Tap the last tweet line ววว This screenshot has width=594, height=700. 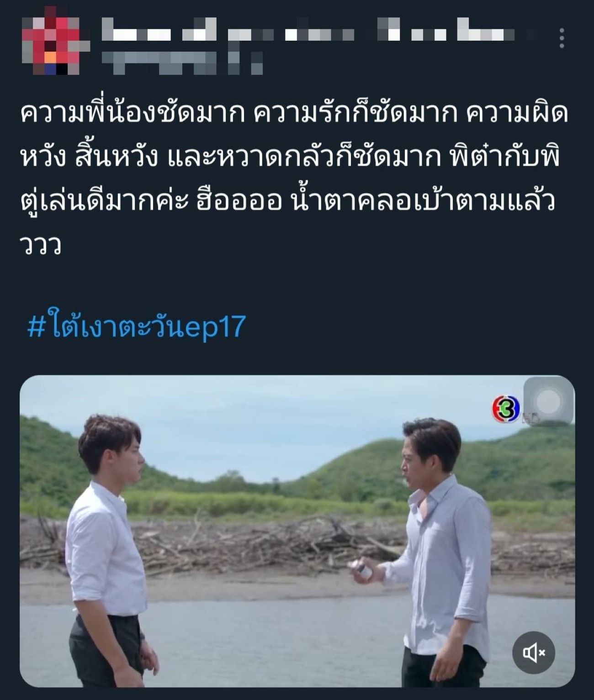click(41, 246)
